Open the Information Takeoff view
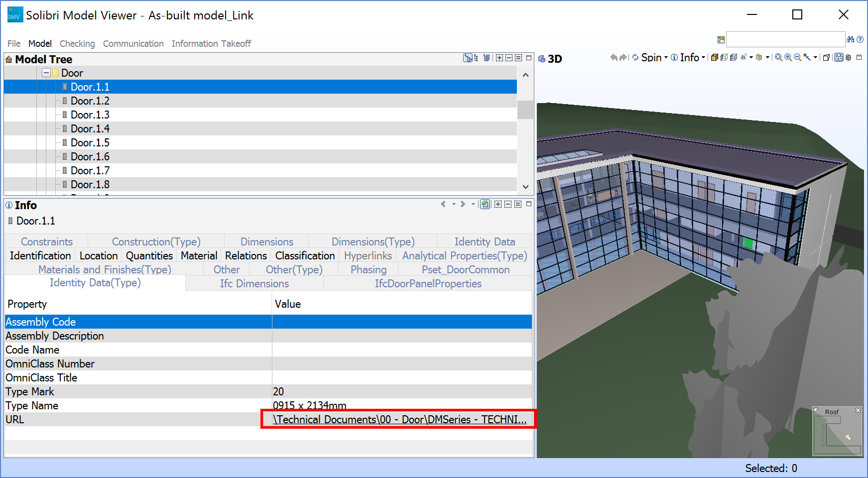Viewport: 868px width, 478px height. (211, 44)
